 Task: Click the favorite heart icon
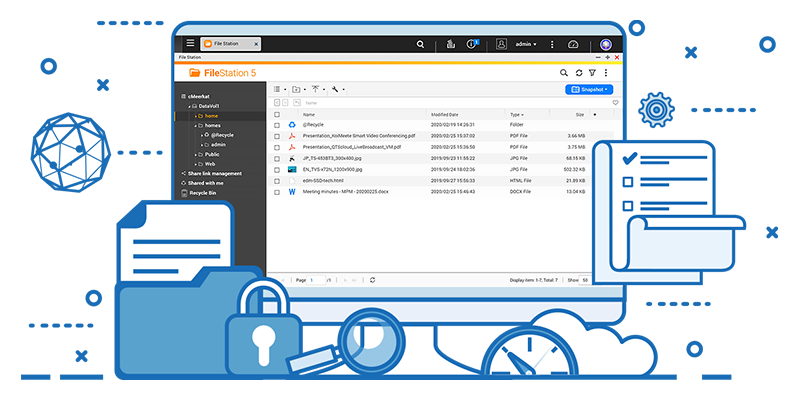coord(615,102)
